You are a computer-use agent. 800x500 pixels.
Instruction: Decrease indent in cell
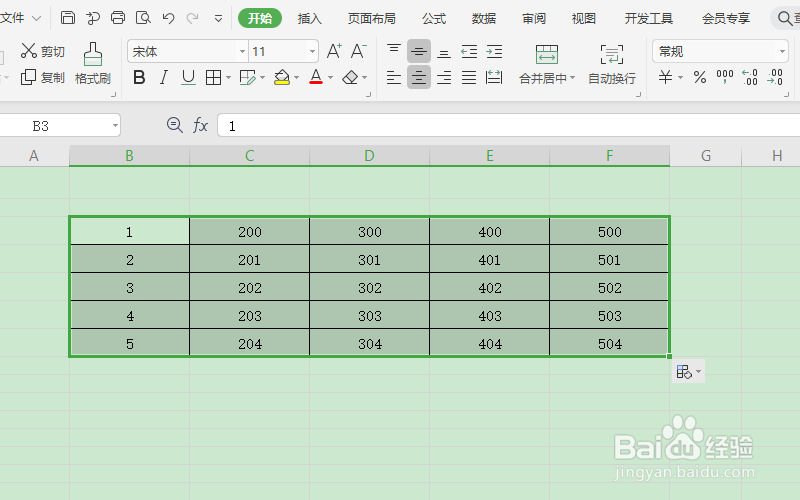pos(469,51)
